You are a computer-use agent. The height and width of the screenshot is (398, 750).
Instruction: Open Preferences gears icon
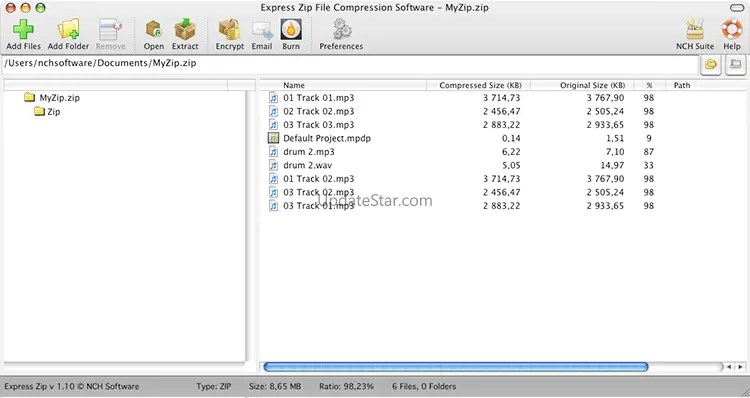[342, 30]
